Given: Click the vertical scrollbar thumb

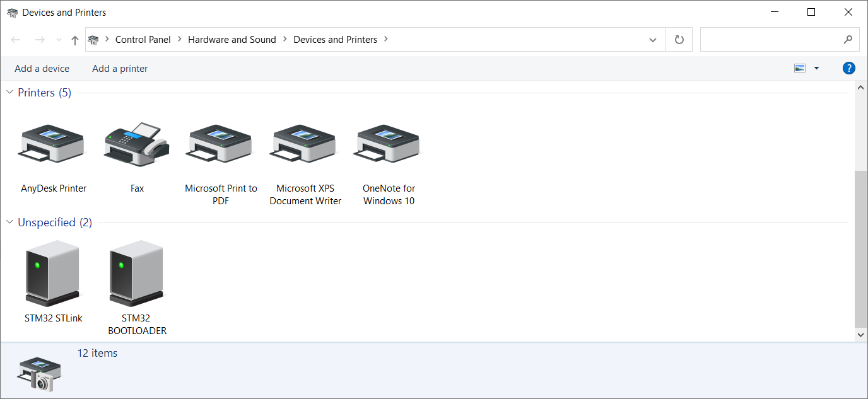Looking at the screenshot, I should pyautogui.click(x=861, y=249).
